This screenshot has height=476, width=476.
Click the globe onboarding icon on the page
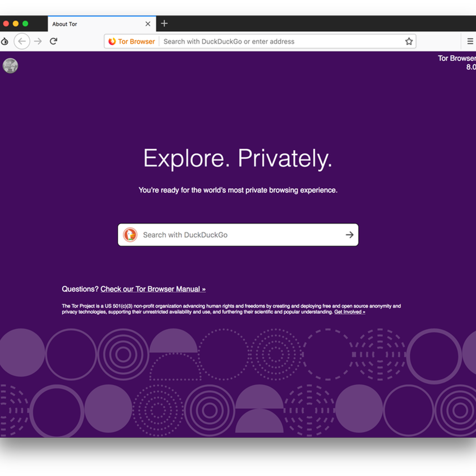point(10,66)
